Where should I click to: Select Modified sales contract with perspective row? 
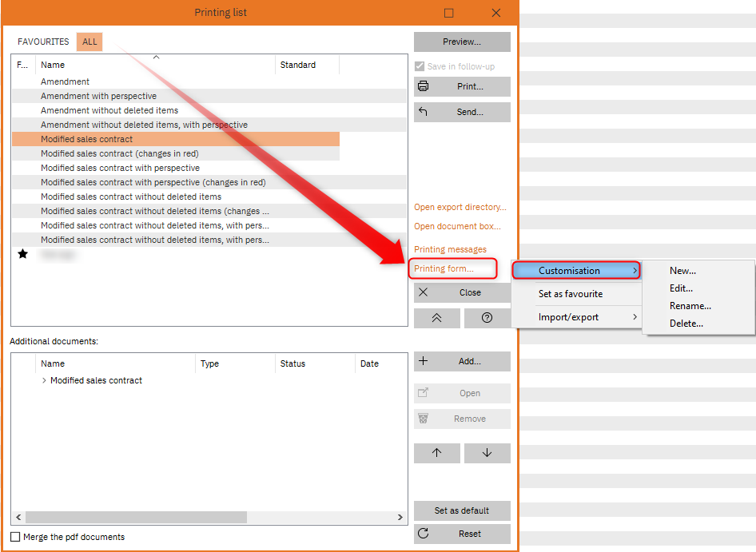coord(209,168)
